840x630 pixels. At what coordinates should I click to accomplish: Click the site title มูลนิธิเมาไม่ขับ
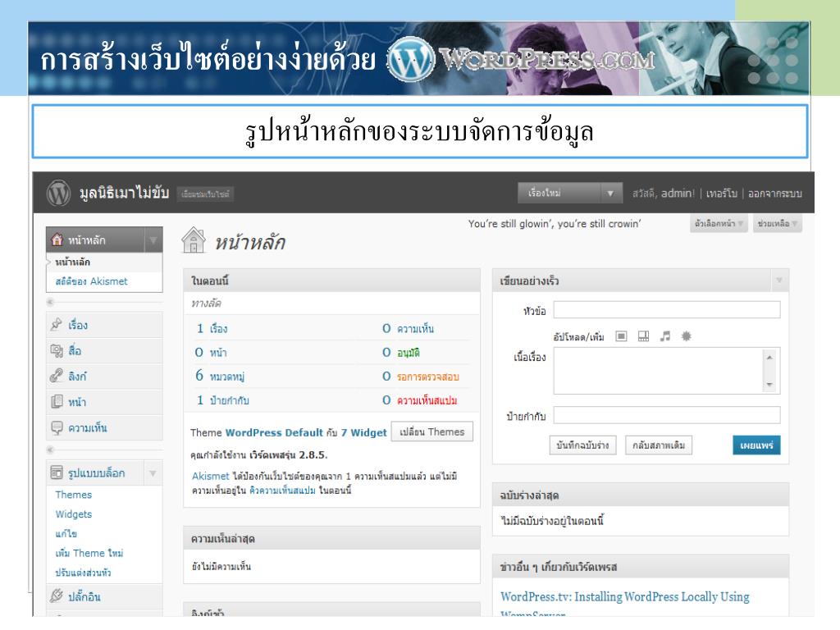[x=125, y=192]
